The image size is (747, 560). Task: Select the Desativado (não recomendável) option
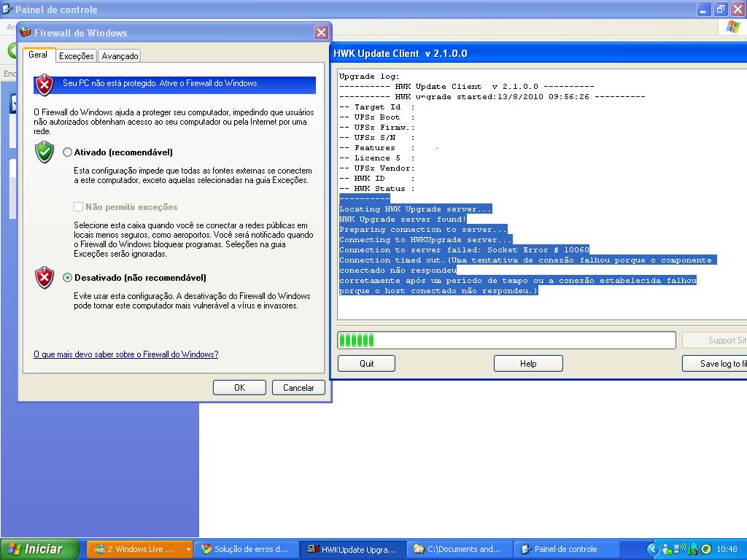click(67, 278)
